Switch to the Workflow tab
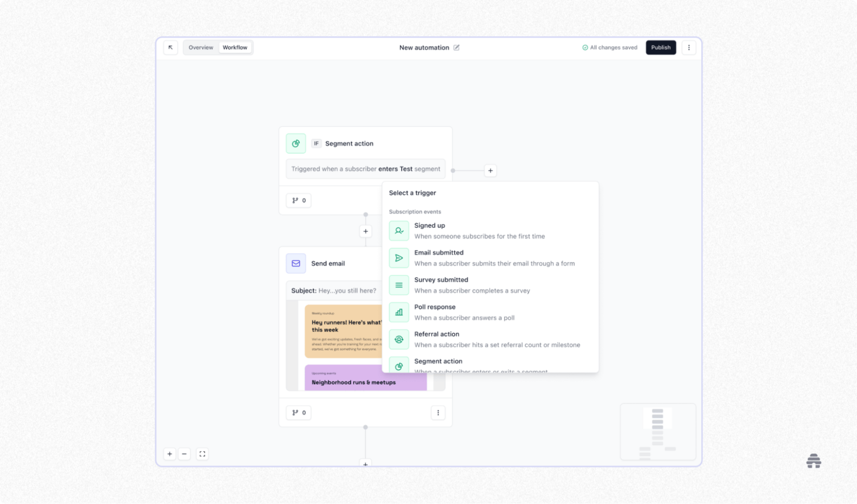857x504 pixels. point(235,47)
